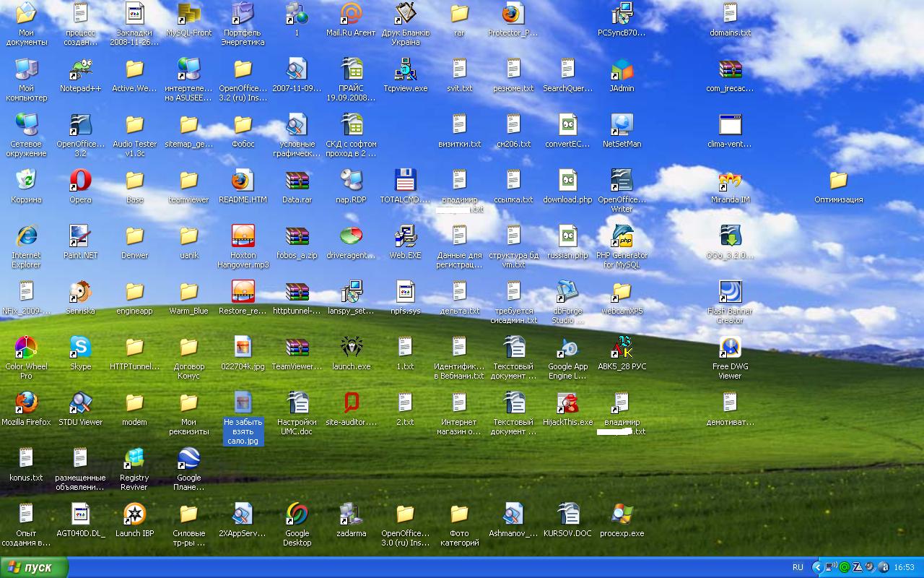Image resolution: width=924 pixels, height=578 pixels.
Task: Open the ZoneAlarm tray icon
Action: (857, 567)
